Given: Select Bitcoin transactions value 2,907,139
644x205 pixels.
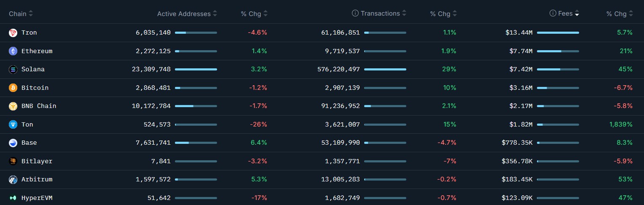Looking at the screenshot, I should click(342, 88).
